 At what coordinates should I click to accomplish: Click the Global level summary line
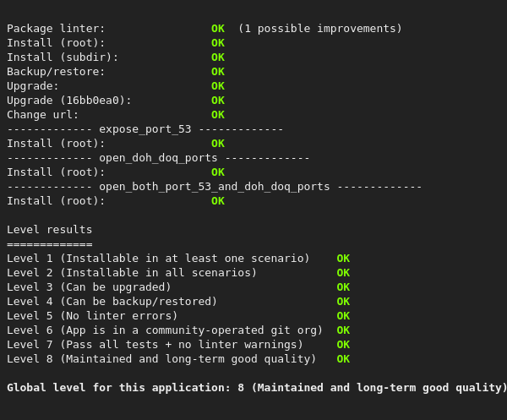pyautogui.click(x=257, y=388)
